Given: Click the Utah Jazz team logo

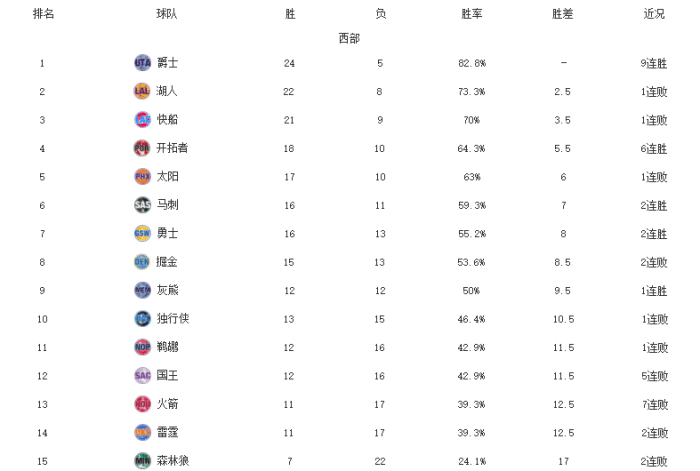Looking at the screenshot, I should click(142, 63).
